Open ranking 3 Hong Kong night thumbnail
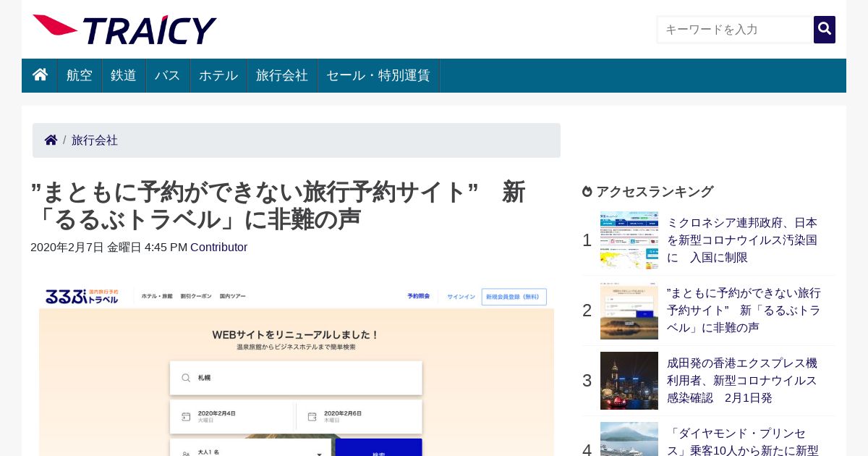The height and width of the screenshot is (456, 868). coord(629,381)
